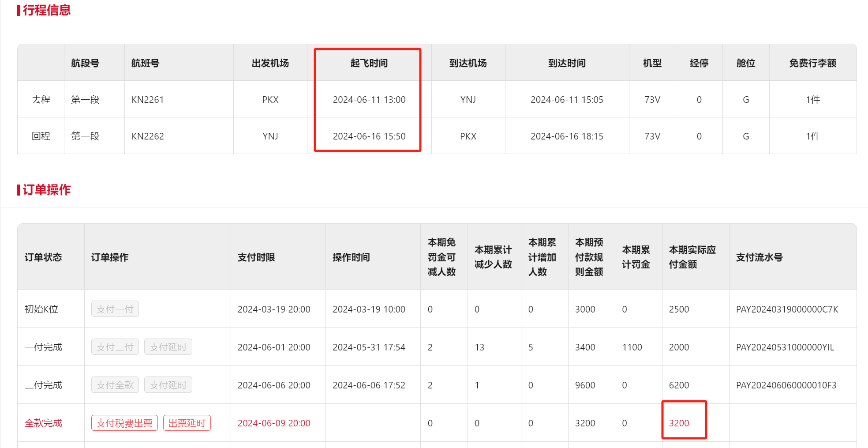Click payment serial PAY20240531000000YIL

click(785, 347)
